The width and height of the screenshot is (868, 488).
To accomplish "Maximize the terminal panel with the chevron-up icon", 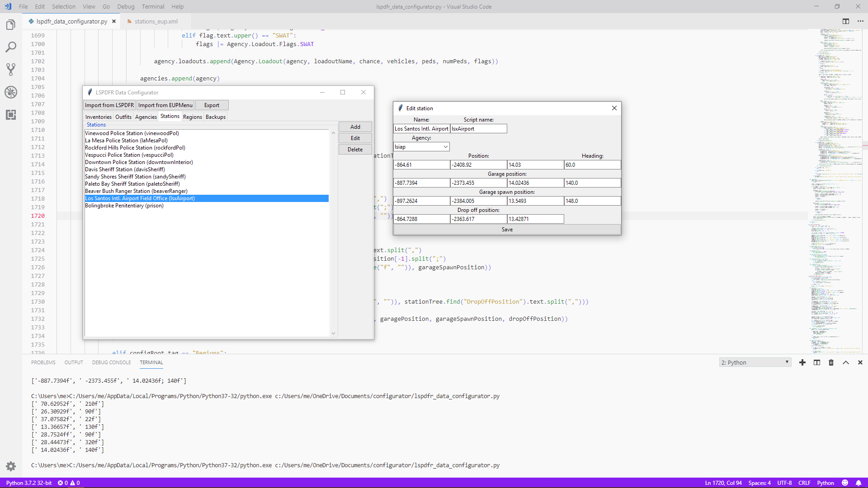I will (x=846, y=362).
